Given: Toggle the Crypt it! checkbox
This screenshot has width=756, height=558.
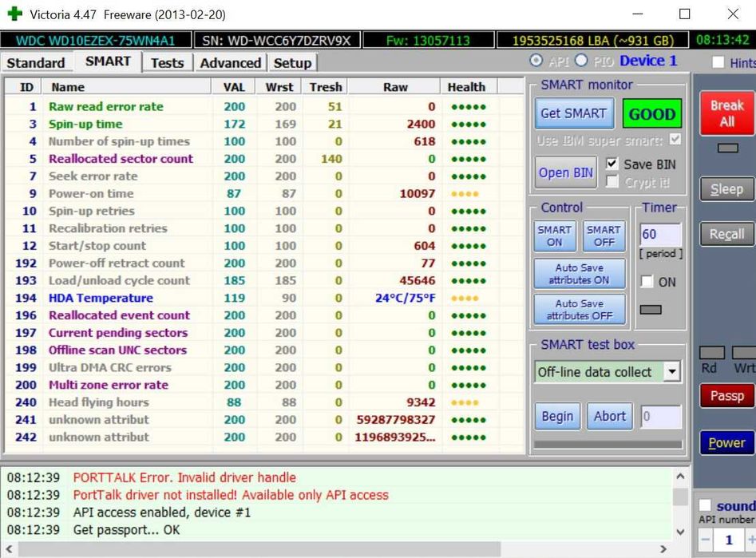Looking at the screenshot, I should (x=612, y=182).
